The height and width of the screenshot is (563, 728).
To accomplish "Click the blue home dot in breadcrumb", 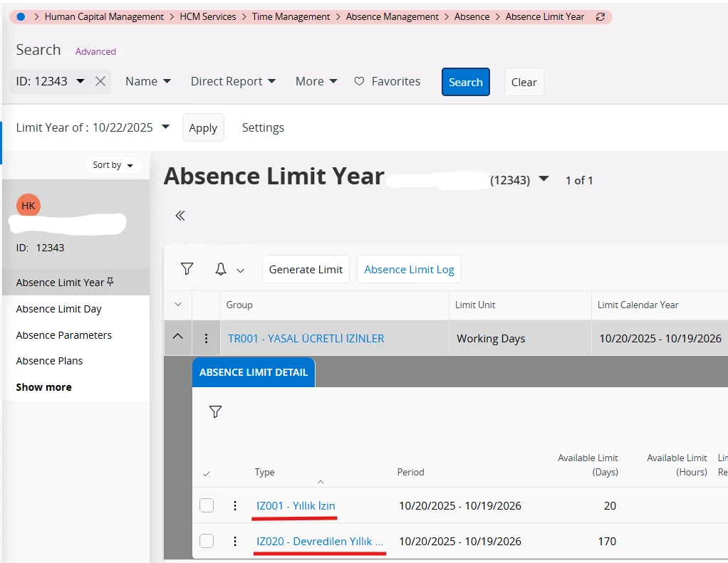I will 21,16.
